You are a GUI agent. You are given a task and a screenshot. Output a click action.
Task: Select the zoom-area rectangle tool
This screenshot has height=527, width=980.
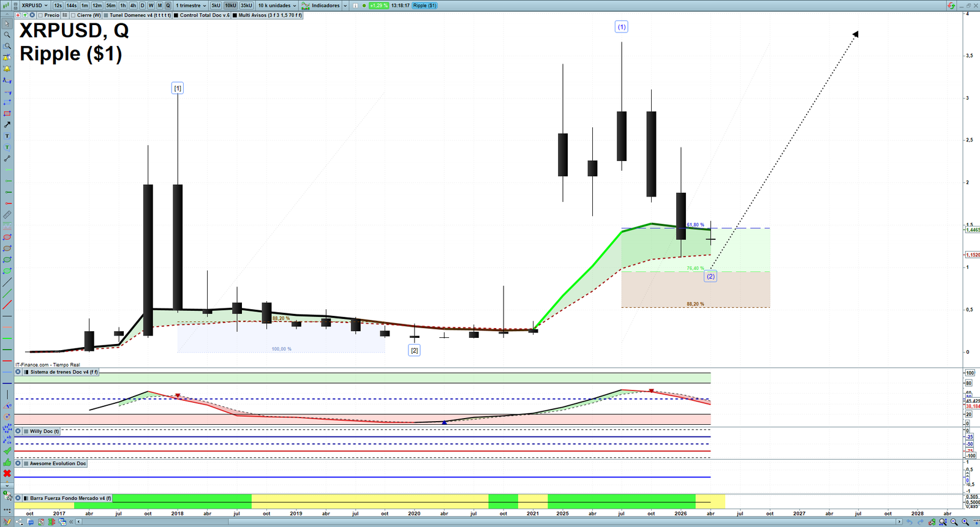pos(7,47)
